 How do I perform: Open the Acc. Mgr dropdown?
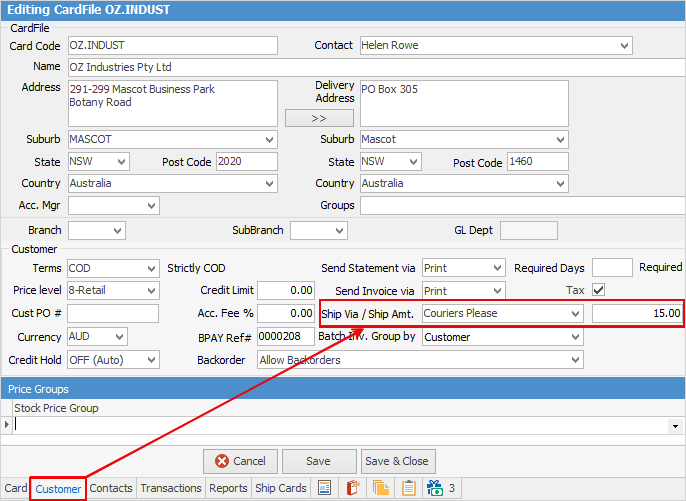[x=151, y=205]
